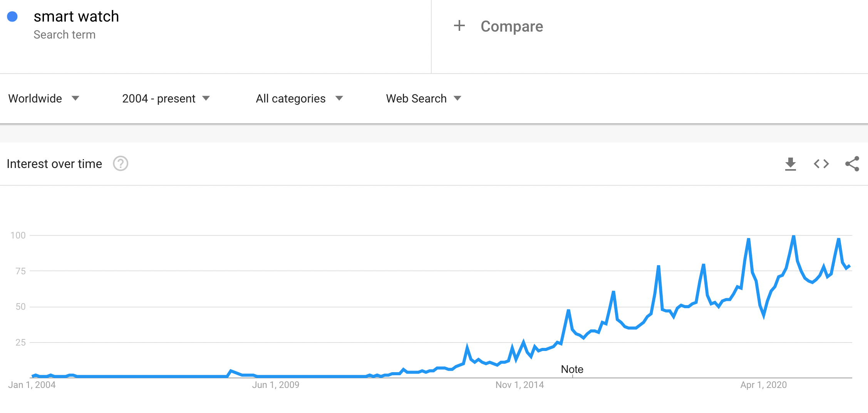Expand the Worldwide region dropdown
868x413 pixels.
click(x=44, y=99)
